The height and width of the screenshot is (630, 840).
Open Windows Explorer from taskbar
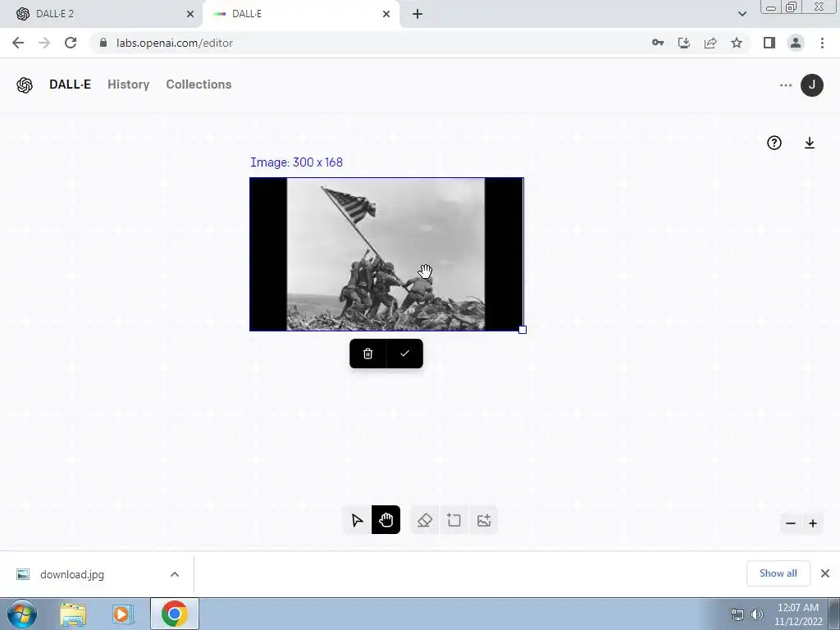(73, 614)
